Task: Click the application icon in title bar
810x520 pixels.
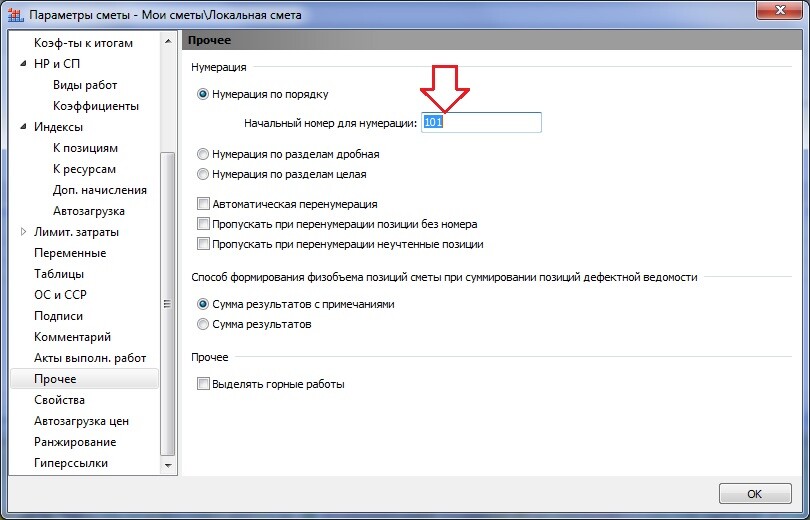Action: tap(16, 15)
